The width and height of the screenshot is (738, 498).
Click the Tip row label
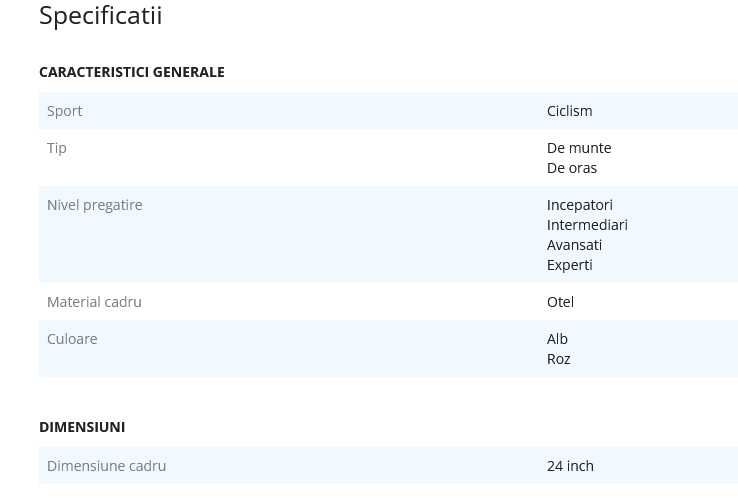[57, 148]
